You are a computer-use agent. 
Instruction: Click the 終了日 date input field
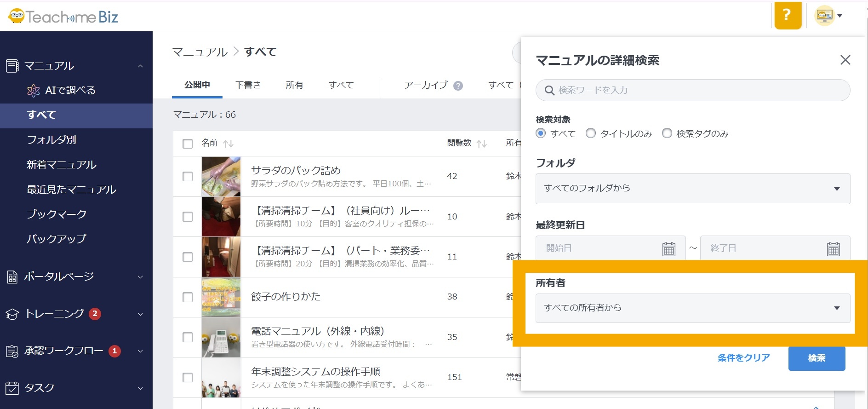click(775, 248)
